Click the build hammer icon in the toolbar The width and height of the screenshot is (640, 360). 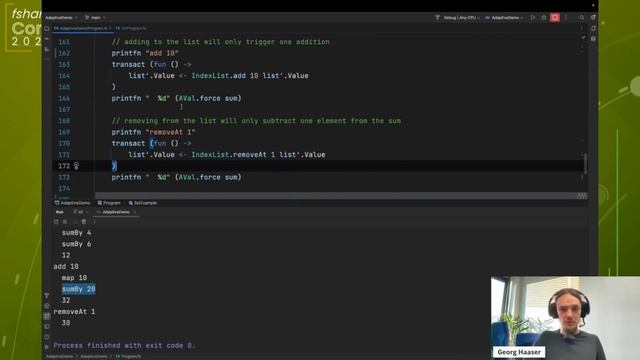coord(437,18)
